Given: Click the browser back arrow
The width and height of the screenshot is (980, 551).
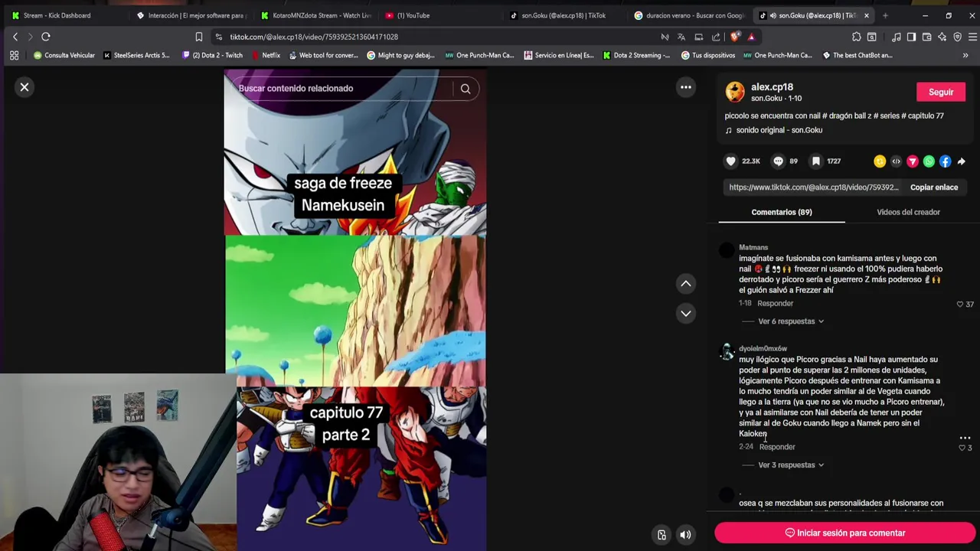Looking at the screenshot, I should point(15,37).
